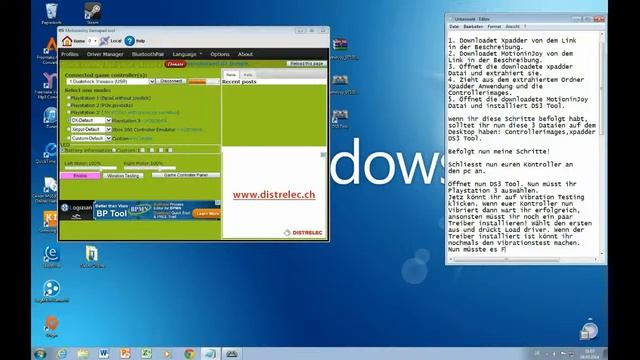Select the LED Battery information radio button
640x360 pixels.
62,150
